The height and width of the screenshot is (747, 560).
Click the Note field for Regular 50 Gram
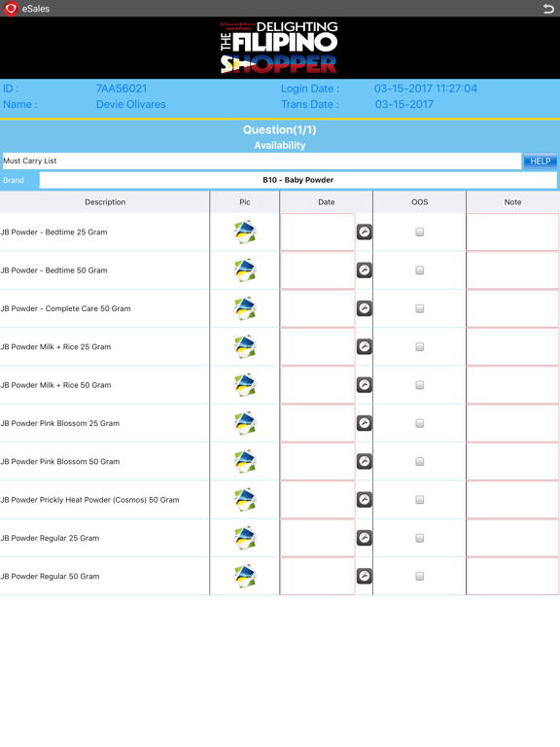click(512, 576)
